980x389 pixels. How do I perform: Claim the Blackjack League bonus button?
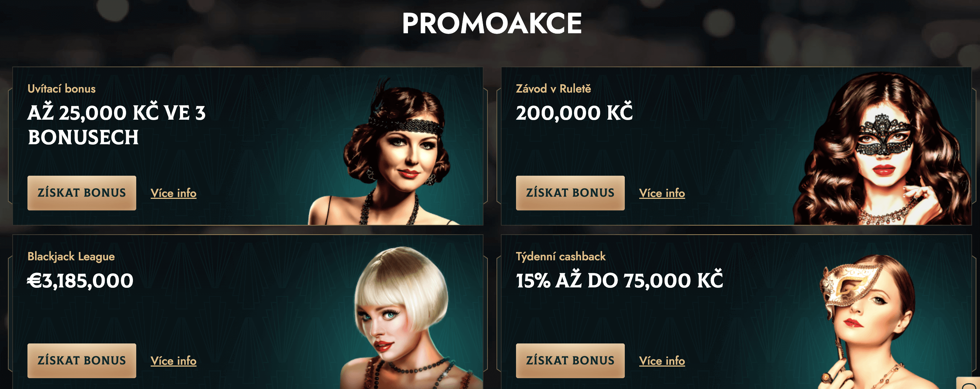81,360
